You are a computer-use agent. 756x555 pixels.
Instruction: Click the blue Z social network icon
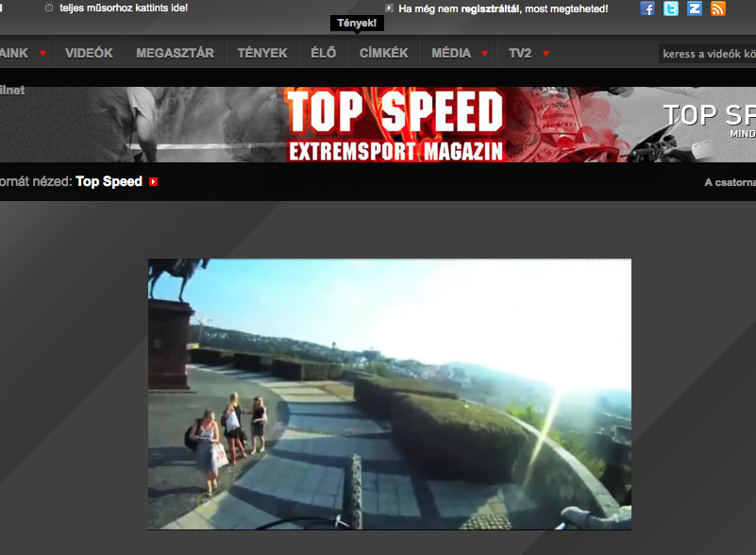pos(695,8)
